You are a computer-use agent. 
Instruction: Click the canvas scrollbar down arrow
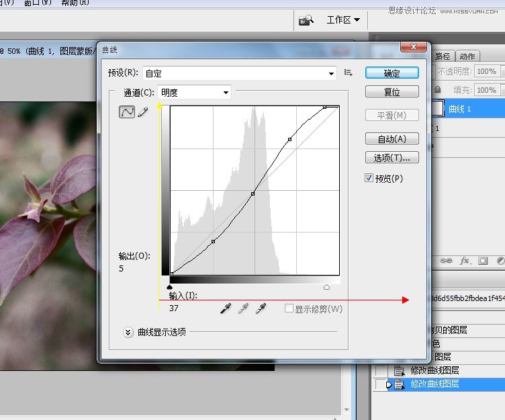click(x=347, y=410)
